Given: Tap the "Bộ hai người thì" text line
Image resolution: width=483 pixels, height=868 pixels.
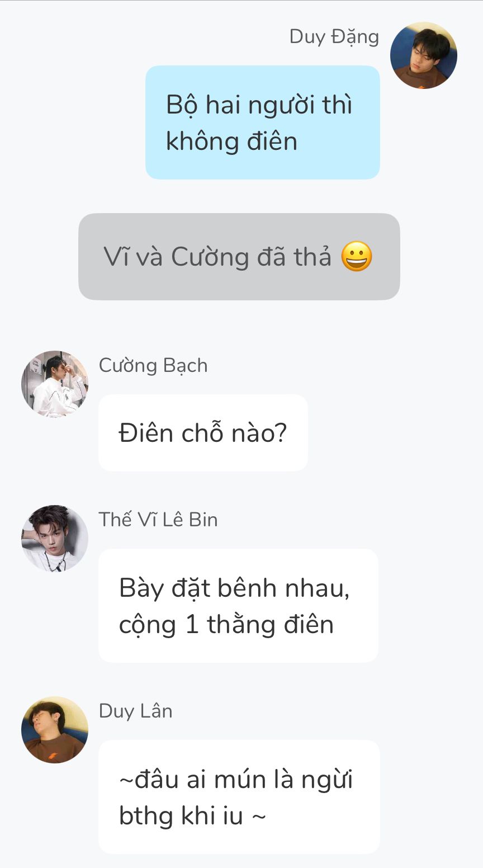Looking at the screenshot, I should pos(259,106).
